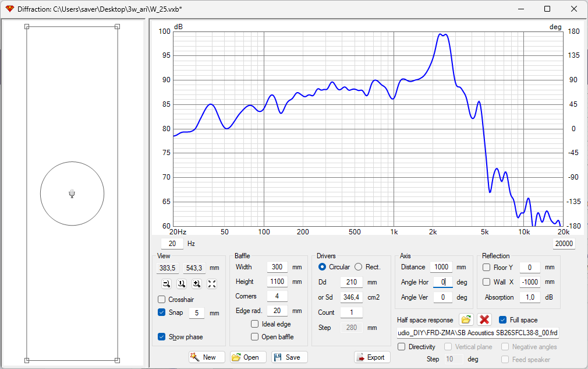
Task: Click the baffle Height input field
Action: coord(277,282)
